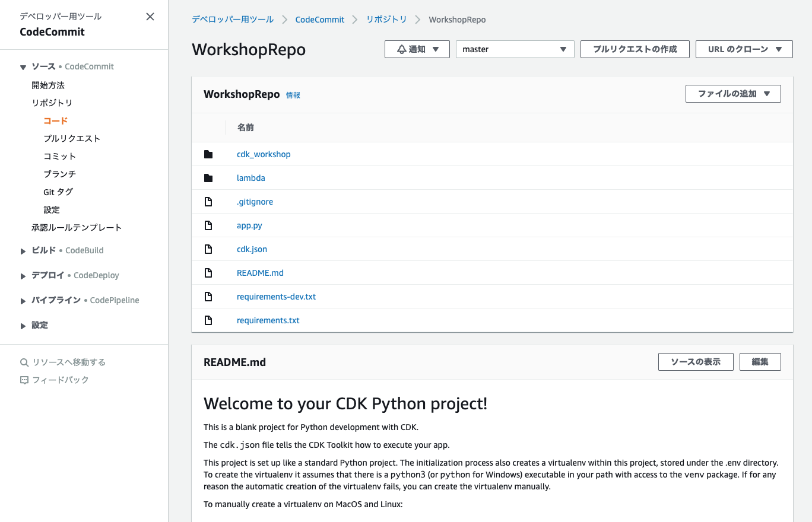Click the file icon beside cdk.json
This screenshot has height=522, width=812.
point(208,249)
